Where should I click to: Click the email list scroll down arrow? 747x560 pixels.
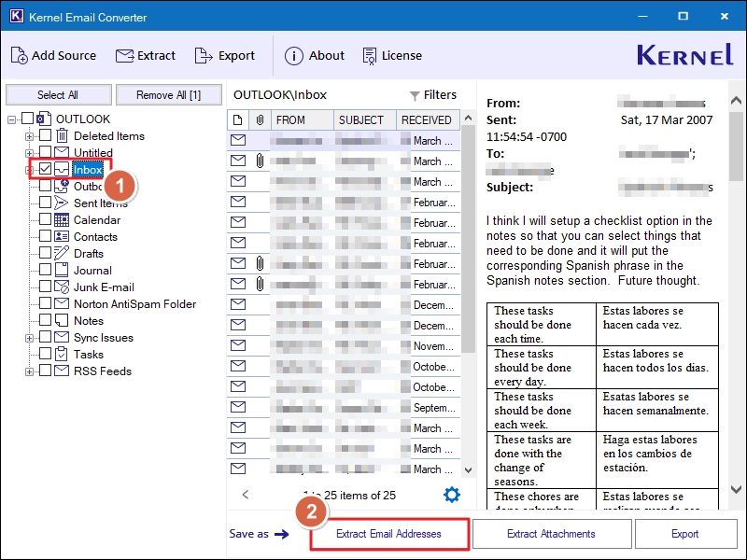[469, 470]
